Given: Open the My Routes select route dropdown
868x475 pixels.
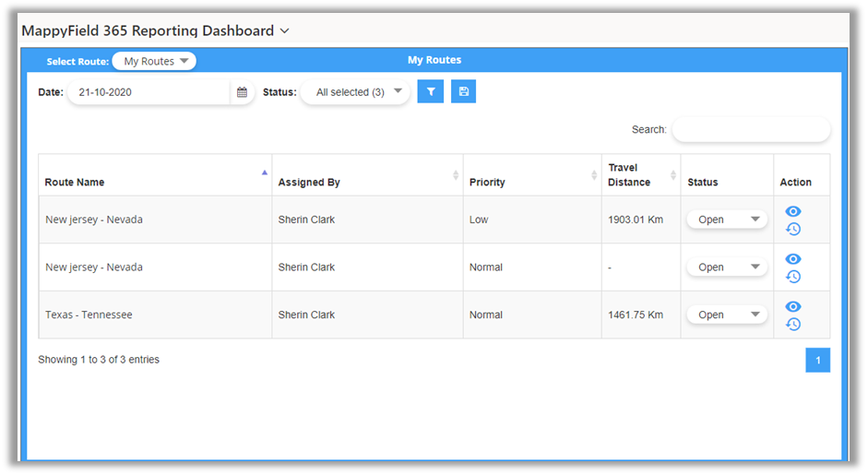Looking at the screenshot, I should (154, 62).
